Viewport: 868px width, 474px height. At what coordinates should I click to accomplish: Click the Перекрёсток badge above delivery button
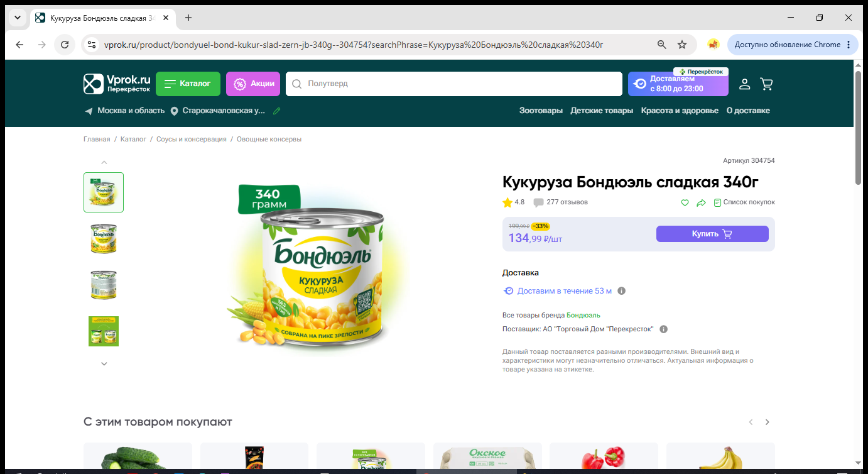coord(701,72)
